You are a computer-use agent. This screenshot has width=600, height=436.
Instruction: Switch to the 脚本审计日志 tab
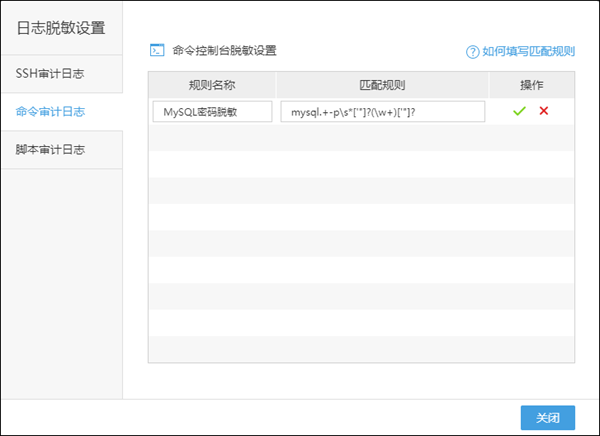51,150
